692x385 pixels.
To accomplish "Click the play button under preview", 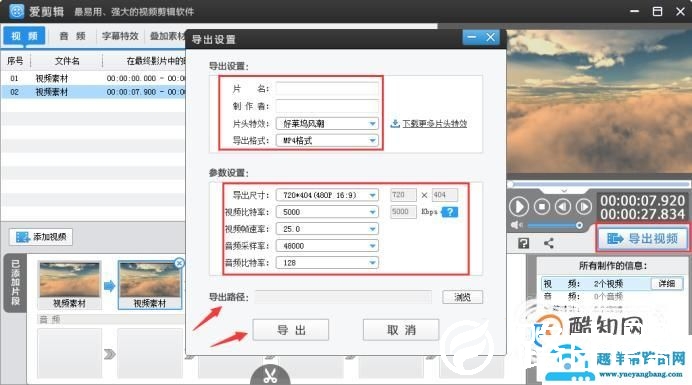I will click(x=519, y=207).
